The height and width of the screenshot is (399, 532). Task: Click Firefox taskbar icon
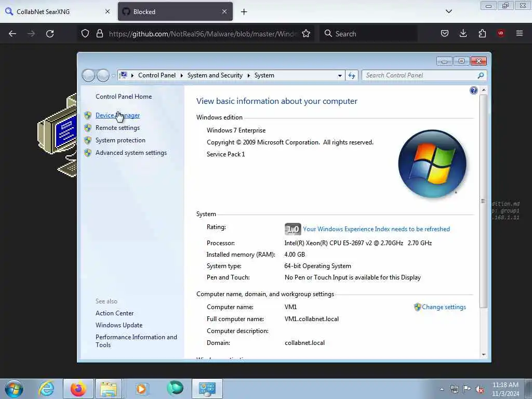(78, 389)
